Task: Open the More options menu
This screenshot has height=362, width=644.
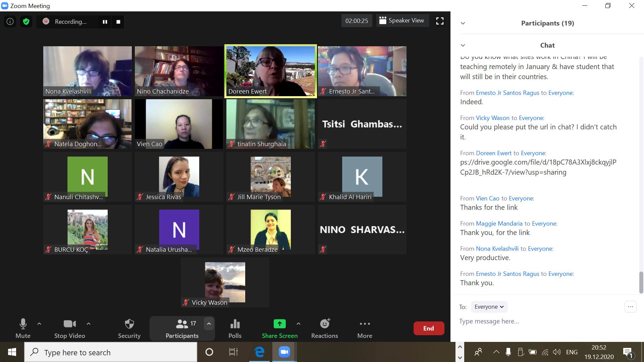Action: 365,328
